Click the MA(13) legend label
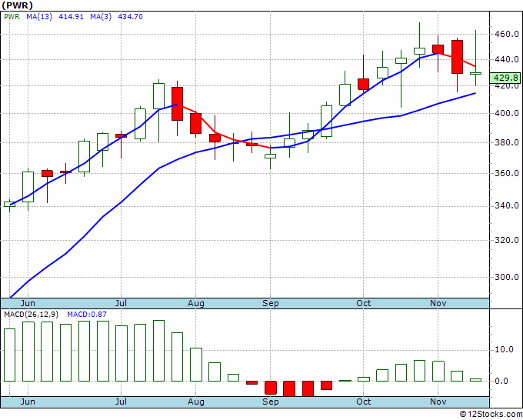Image resolution: width=523 pixels, height=420 pixels. coord(39,17)
